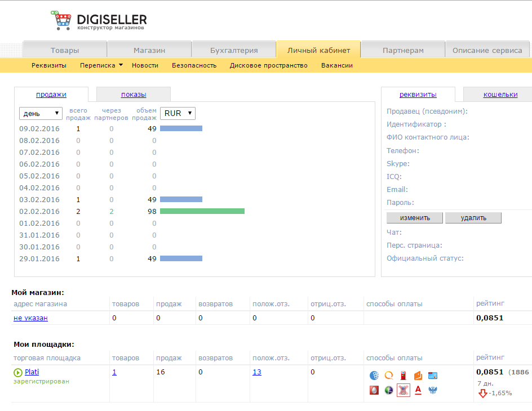
Task: Expand the Переписка submenu
Action: (x=101, y=65)
